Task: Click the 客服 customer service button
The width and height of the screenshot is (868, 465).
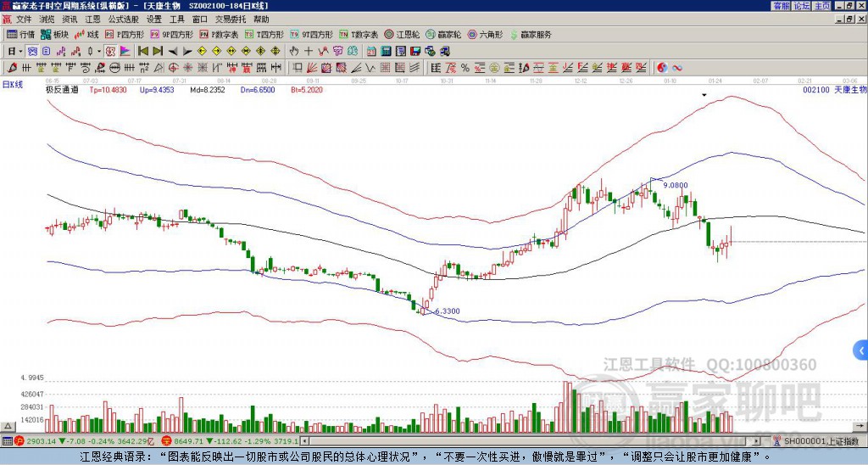Action: point(781,6)
